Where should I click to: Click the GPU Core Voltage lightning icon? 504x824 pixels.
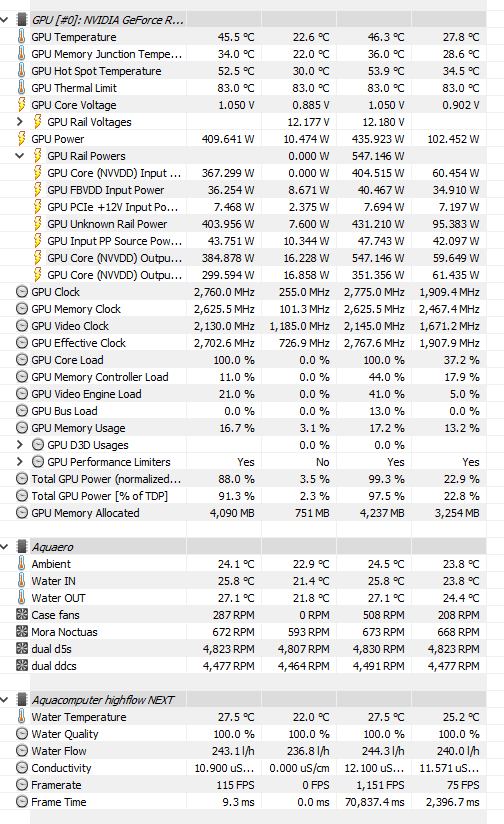point(22,105)
